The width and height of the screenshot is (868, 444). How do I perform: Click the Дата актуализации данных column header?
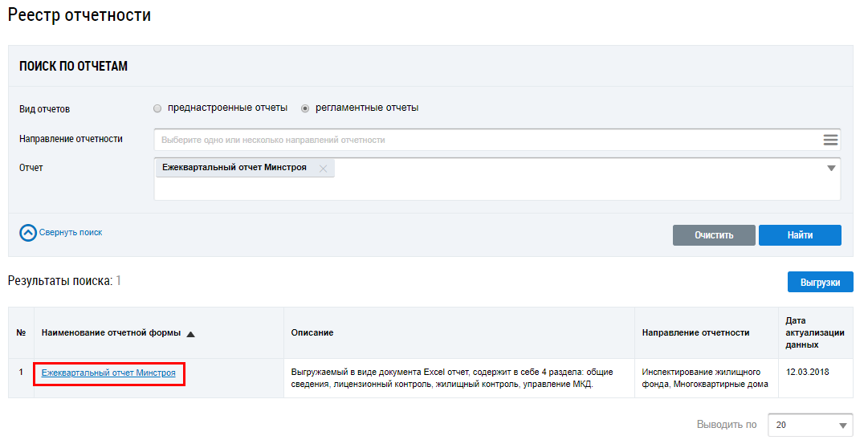pos(803,332)
